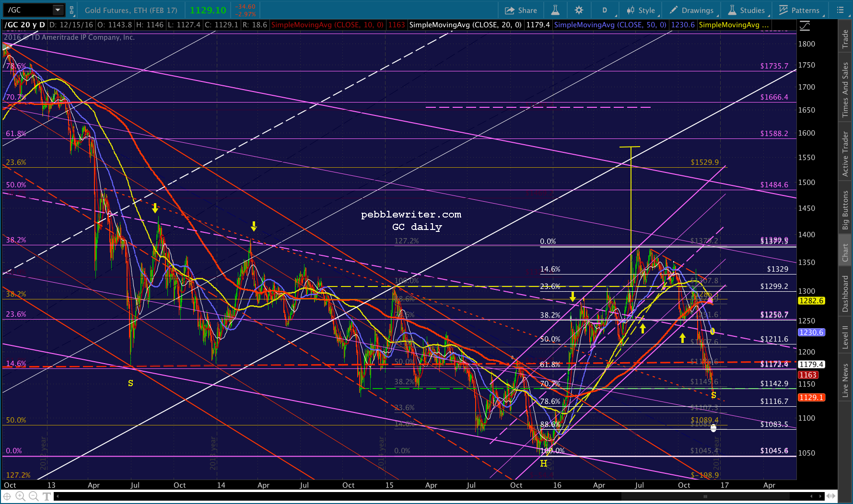The image size is (853, 504).
Task: Click the 1179.4 price axis label
Action: [811, 365]
